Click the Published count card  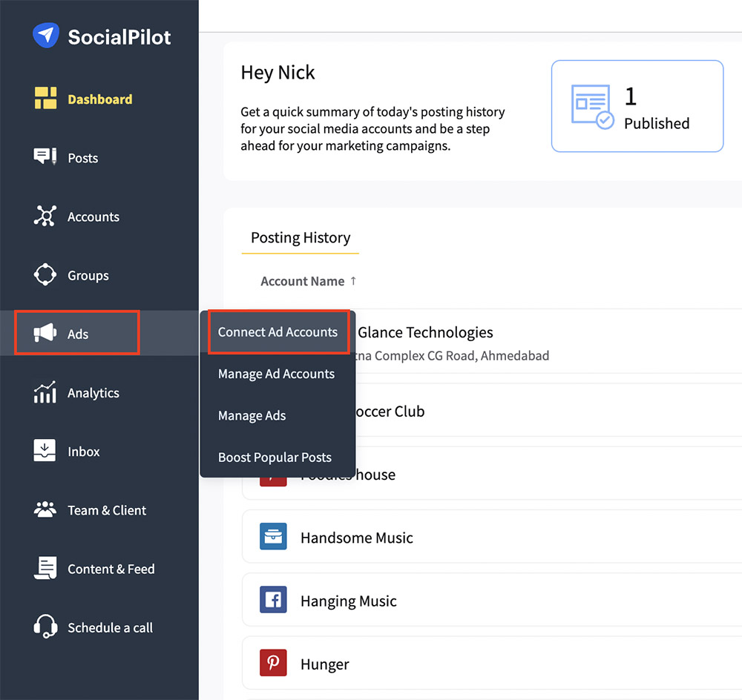click(637, 106)
